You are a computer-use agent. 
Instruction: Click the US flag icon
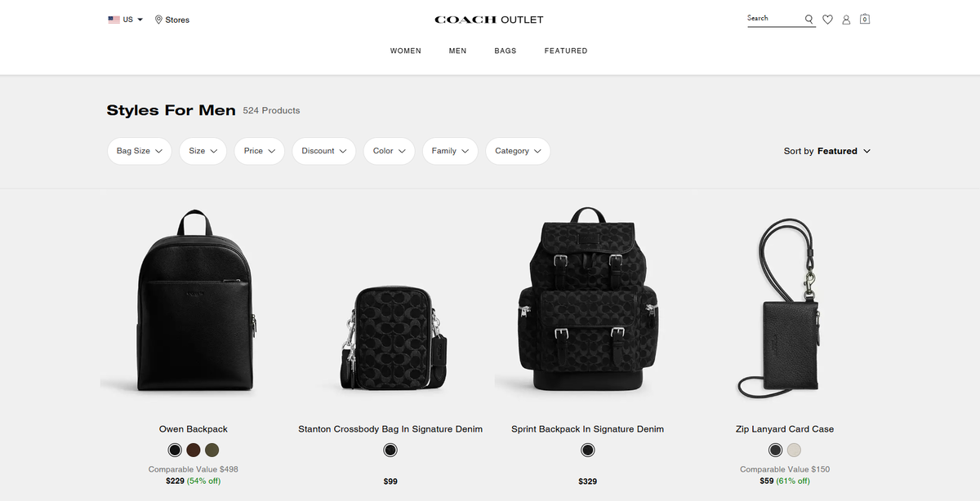pyautogui.click(x=114, y=20)
